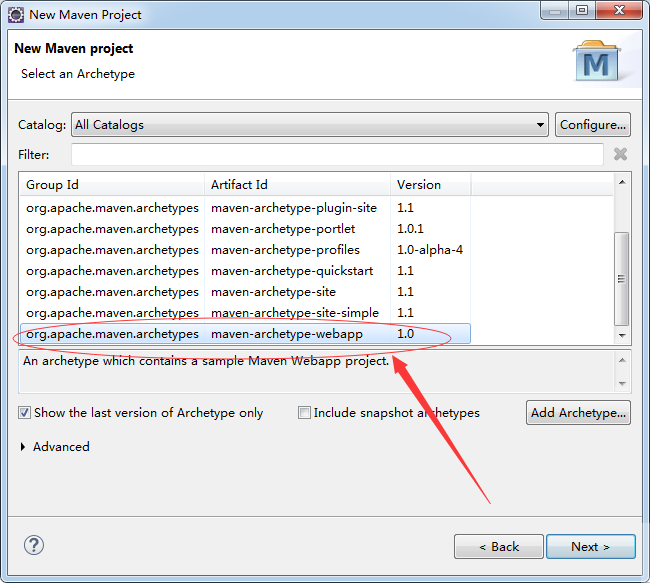Click description box scroll-down arrow
Image resolution: width=650 pixels, height=583 pixels.
622,384
